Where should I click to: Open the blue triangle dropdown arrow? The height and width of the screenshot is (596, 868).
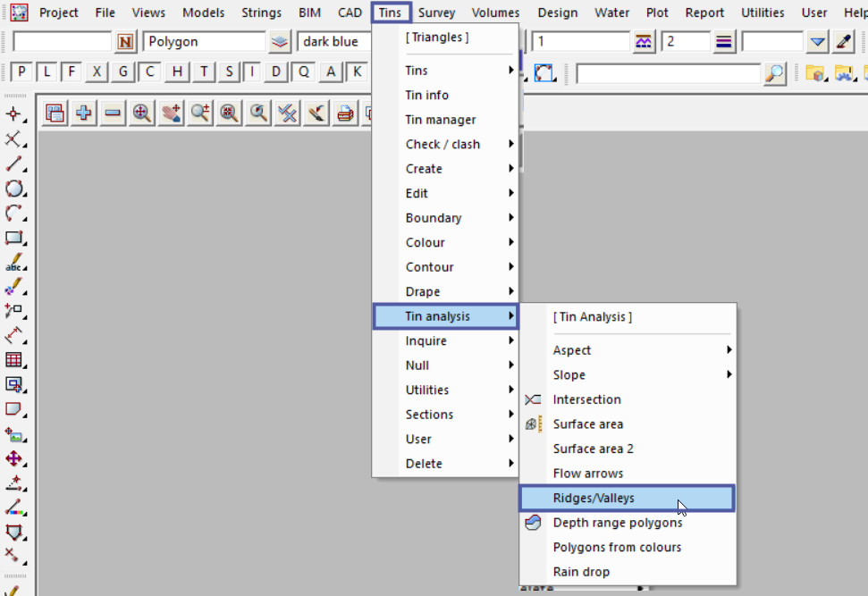pos(817,42)
